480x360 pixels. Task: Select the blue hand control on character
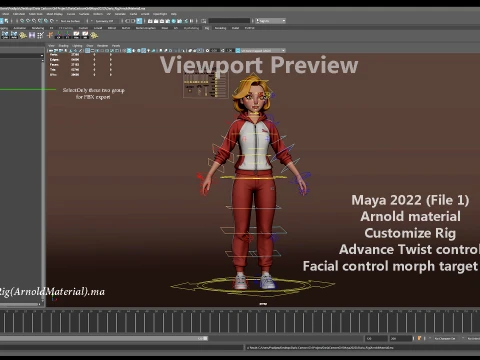coord(303,183)
